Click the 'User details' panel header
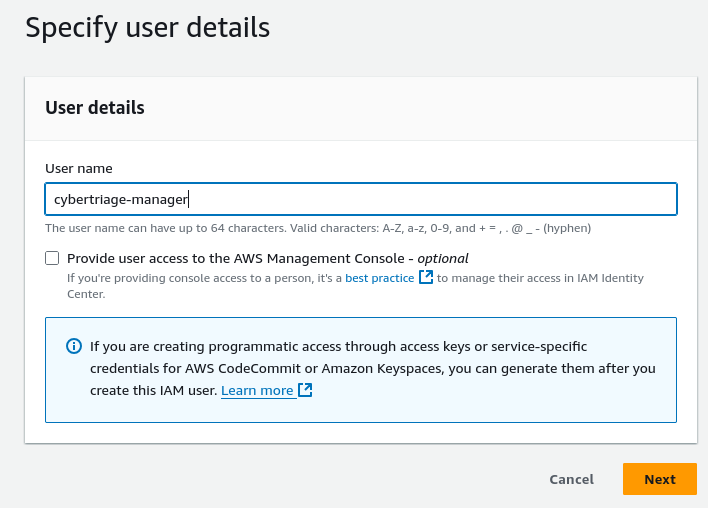This screenshot has width=708, height=508. tap(95, 108)
